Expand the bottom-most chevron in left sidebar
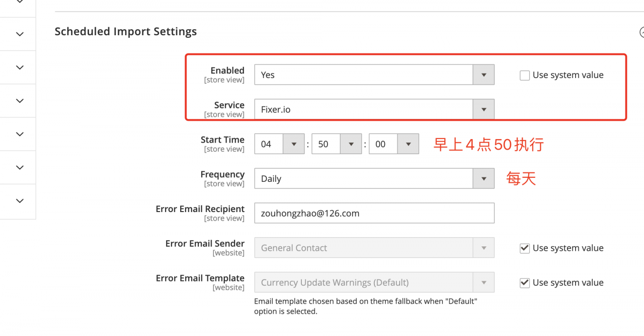The width and height of the screenshot is (644, 336). tap(20, 201)
